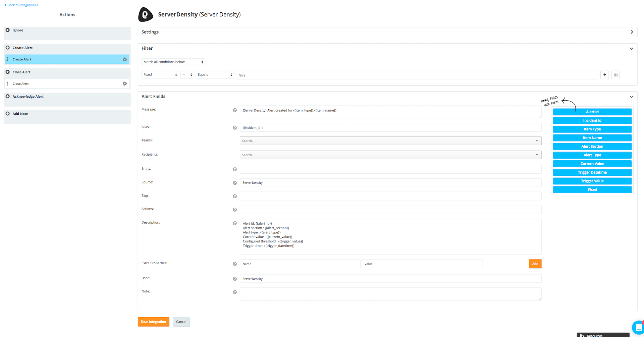Click the Trigger Value draggable field
This screenshot has width=644, height=337.
(x=592, y=181)
